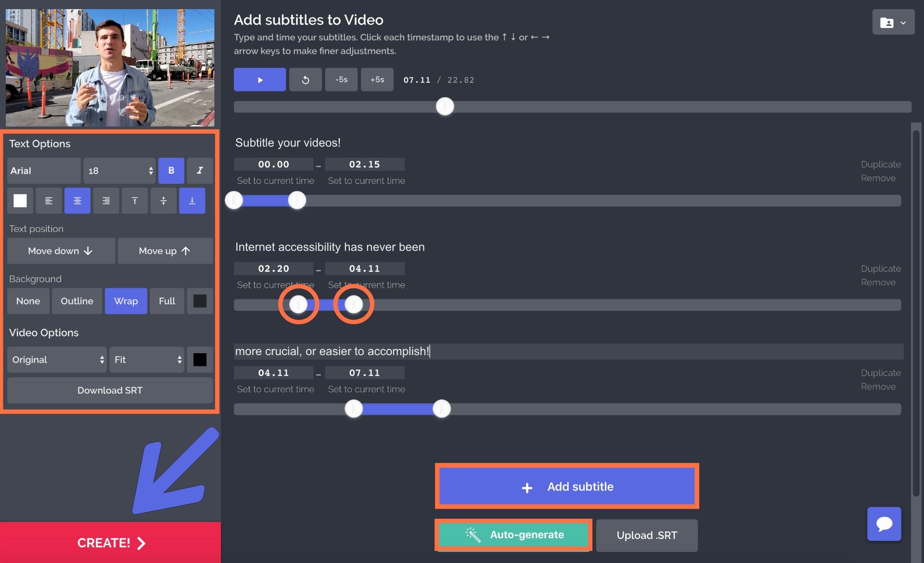
Task: Click the Upload .SRT button
Action: coord(646,536)
